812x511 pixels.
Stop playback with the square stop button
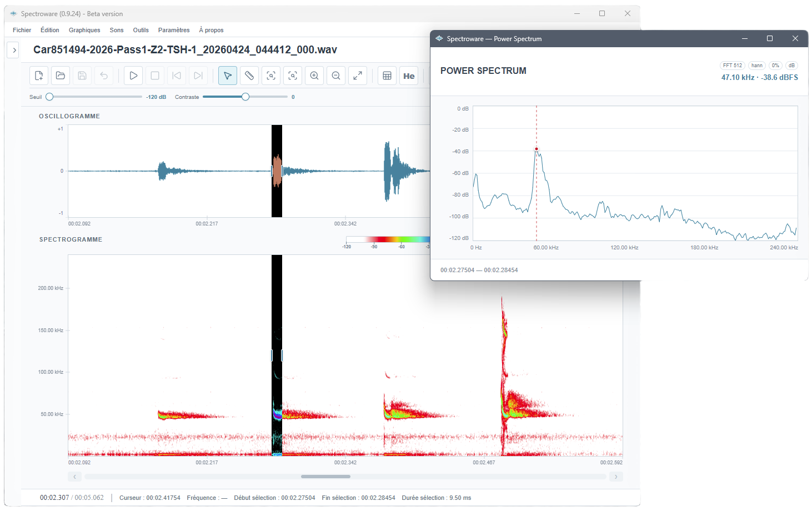155,76
